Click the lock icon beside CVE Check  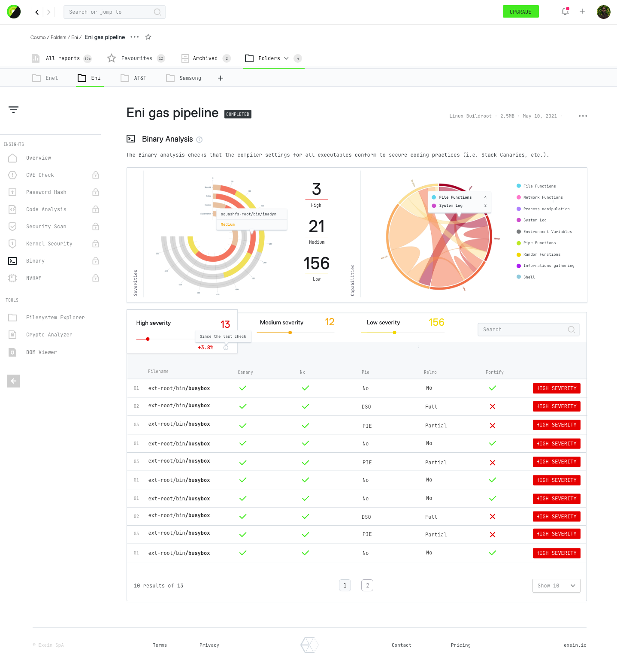coord(96,175)
